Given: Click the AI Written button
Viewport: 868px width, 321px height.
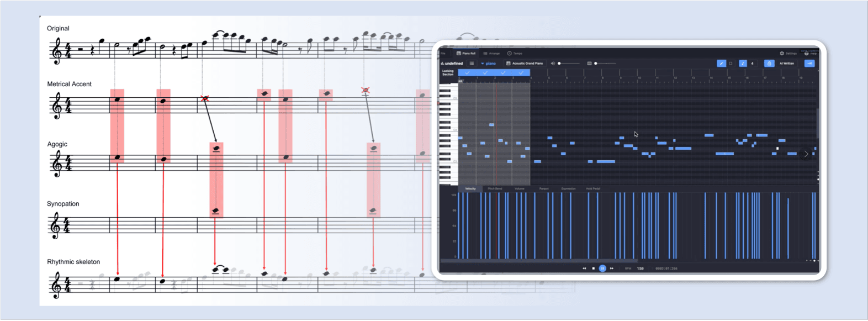Looking at the screenshot, I should click(787, 64).
